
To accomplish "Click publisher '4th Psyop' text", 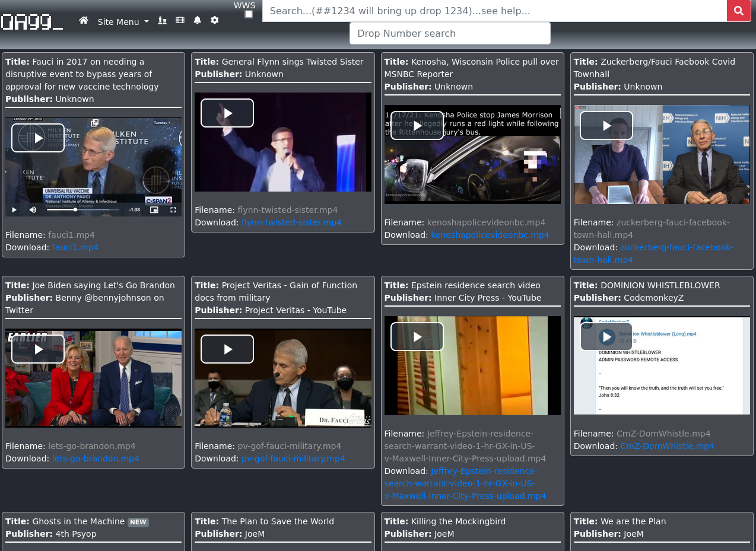I will click(76, 534).
